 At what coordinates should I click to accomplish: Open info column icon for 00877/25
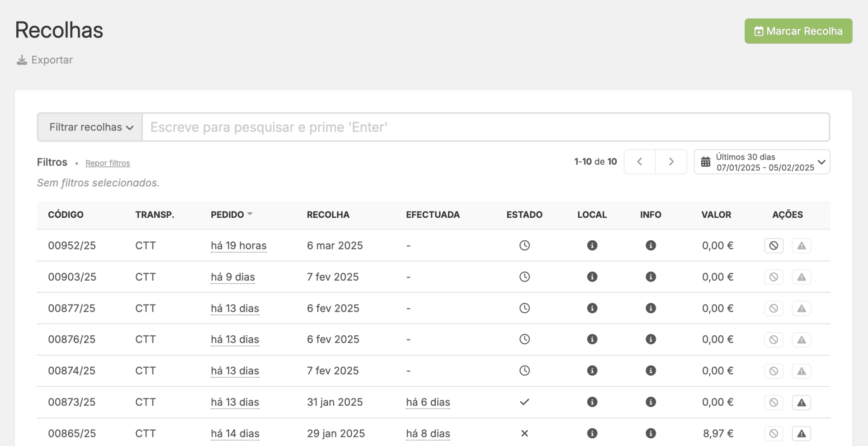click(x=651, y=308)
